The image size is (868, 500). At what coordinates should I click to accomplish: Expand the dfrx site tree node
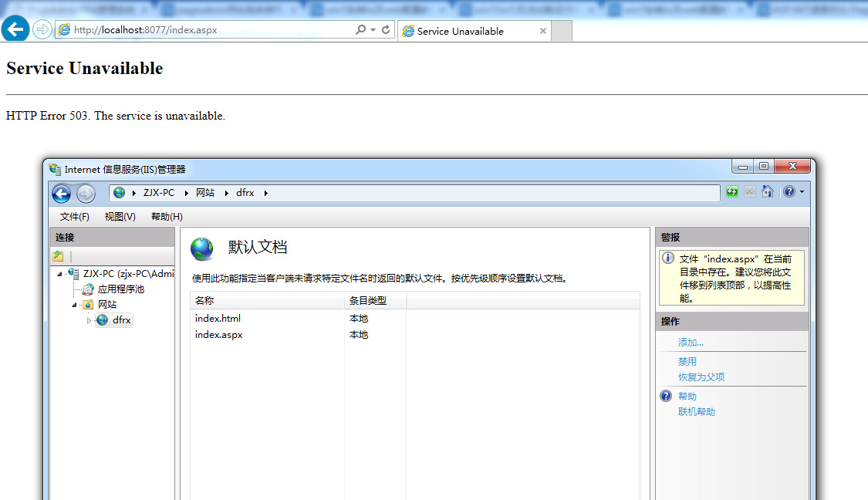(89, 320)
